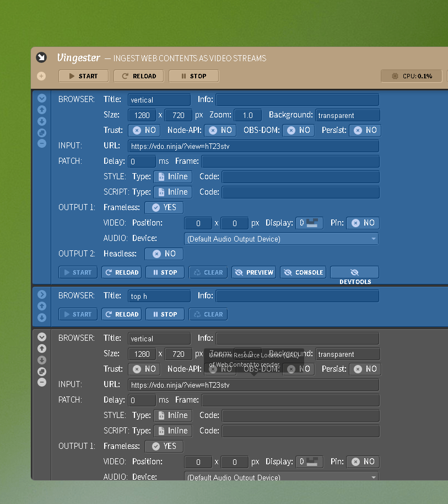Edit STYLE Code field in first browser

[301, 176]
